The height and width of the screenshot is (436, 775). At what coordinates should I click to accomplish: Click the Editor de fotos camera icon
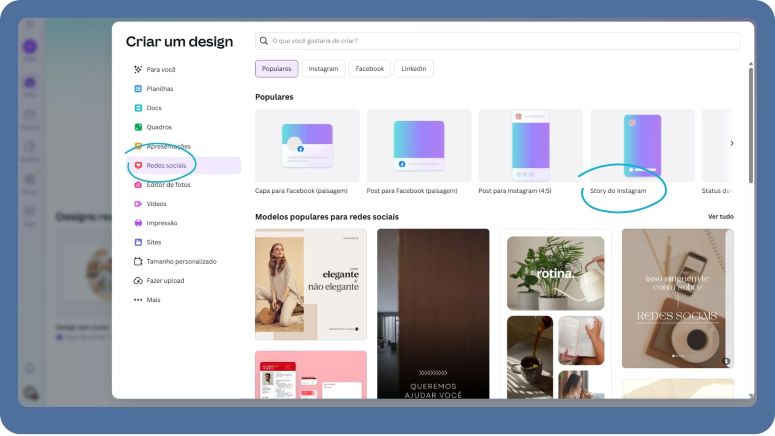tap(138, 185)
